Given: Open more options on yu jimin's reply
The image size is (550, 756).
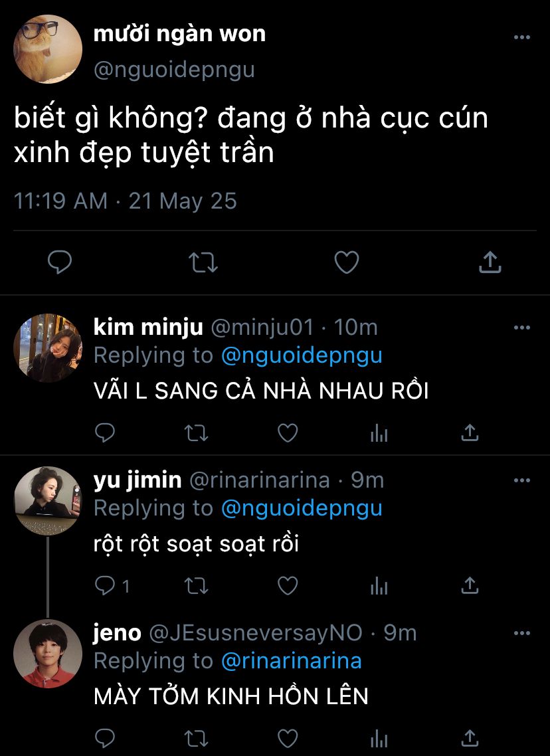Looking at the screenshot, I should tap(522, 480).
